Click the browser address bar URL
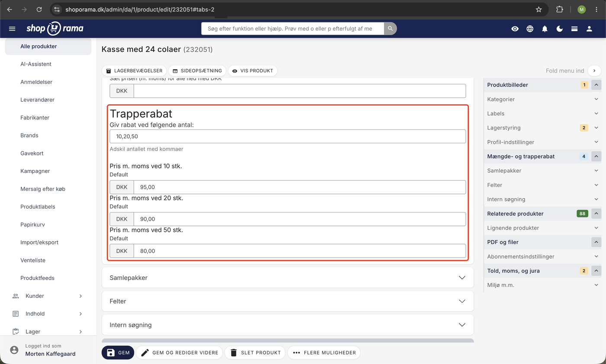Screen dimensions: 606x364 pyautogui.click(x=140, y=9)
